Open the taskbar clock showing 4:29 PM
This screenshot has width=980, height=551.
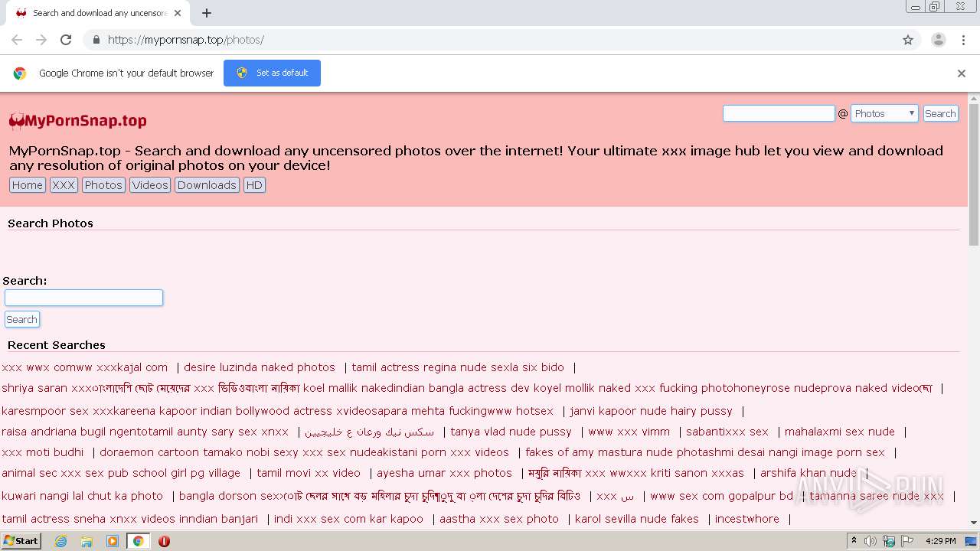point(941,541)
